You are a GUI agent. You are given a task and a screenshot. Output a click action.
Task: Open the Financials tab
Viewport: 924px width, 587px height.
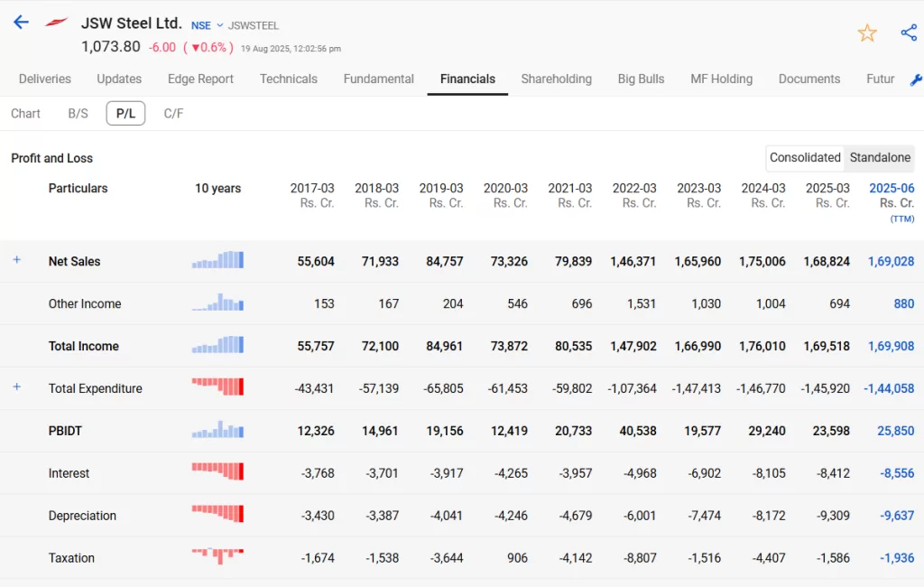(x=467, y=79)
